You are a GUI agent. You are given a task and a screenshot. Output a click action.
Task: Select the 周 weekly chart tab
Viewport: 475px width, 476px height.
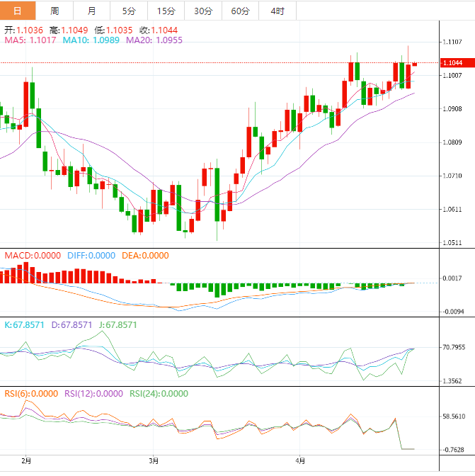pos(55,11)
